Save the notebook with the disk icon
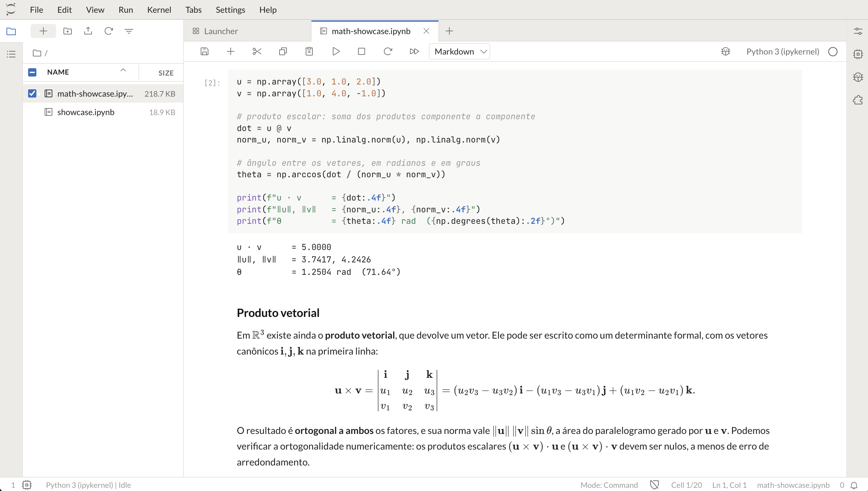The image size is (868, 491). tap(205, 51)
